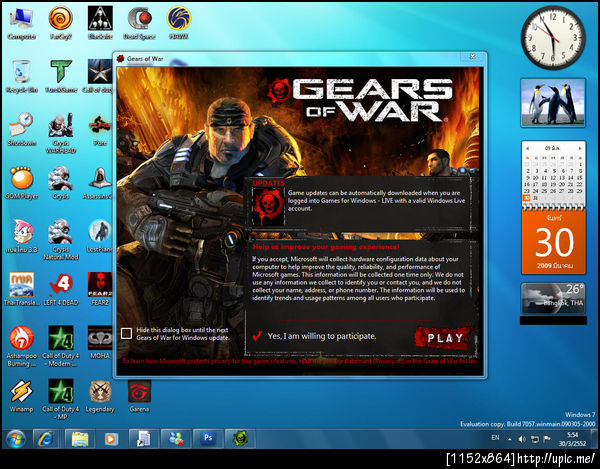
Task: Close the Gears of War launcher window
Action: [x=473, y=57]
